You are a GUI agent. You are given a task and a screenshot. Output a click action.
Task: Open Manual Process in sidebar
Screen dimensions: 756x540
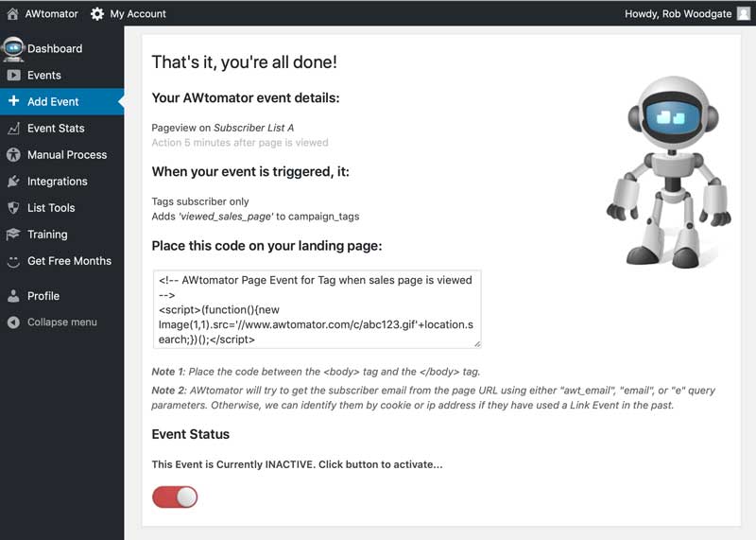(x=67, y=155)
